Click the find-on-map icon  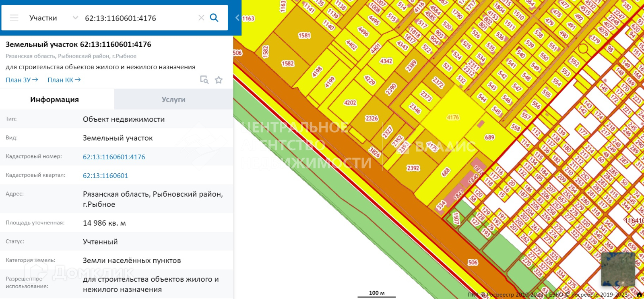point(204,80)
